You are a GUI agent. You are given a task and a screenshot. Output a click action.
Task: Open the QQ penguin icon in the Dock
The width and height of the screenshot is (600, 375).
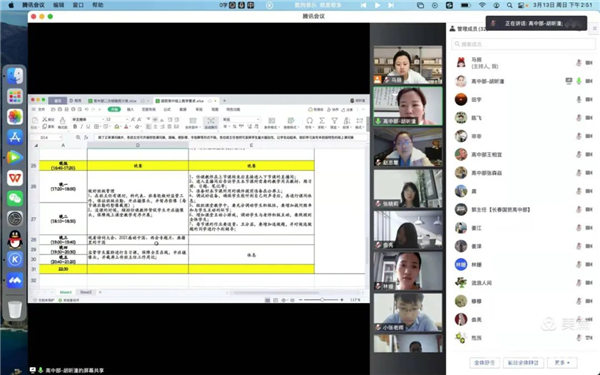15,239
